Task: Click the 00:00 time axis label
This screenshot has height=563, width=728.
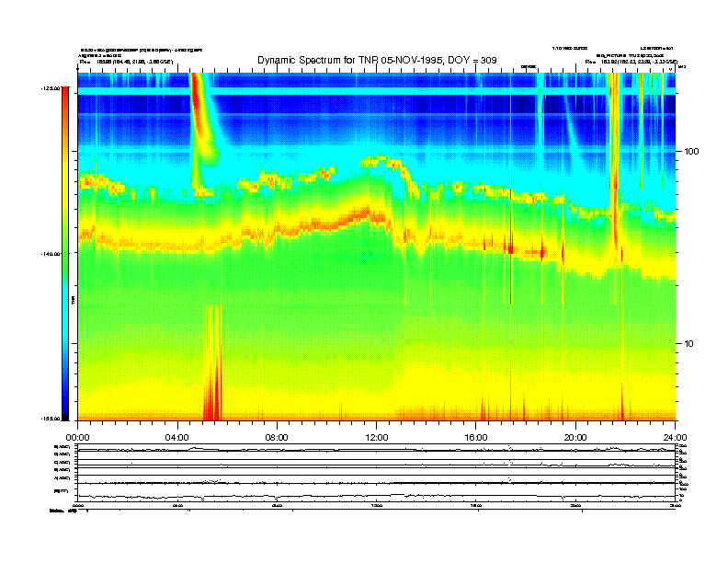Action: [x=77, y=438]
